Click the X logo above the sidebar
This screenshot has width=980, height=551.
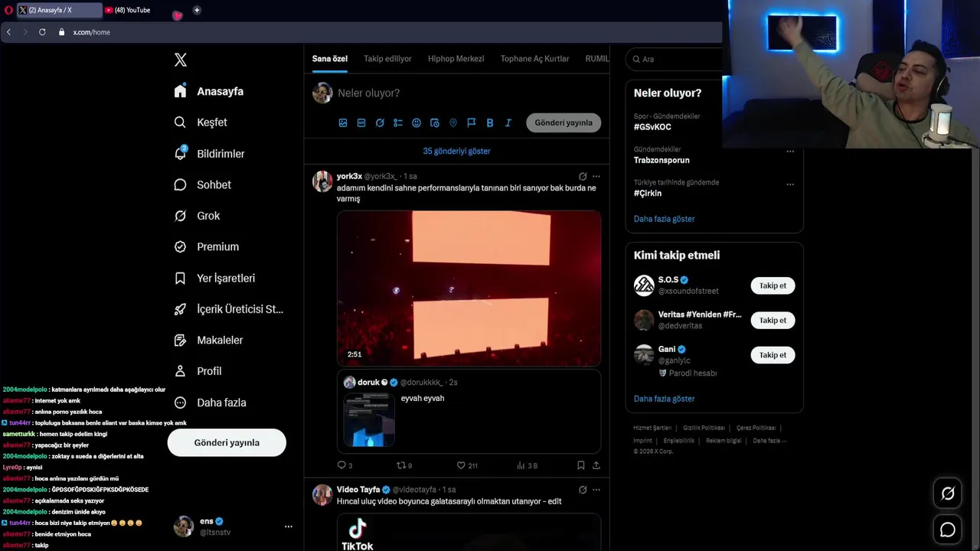click(180, 60)
